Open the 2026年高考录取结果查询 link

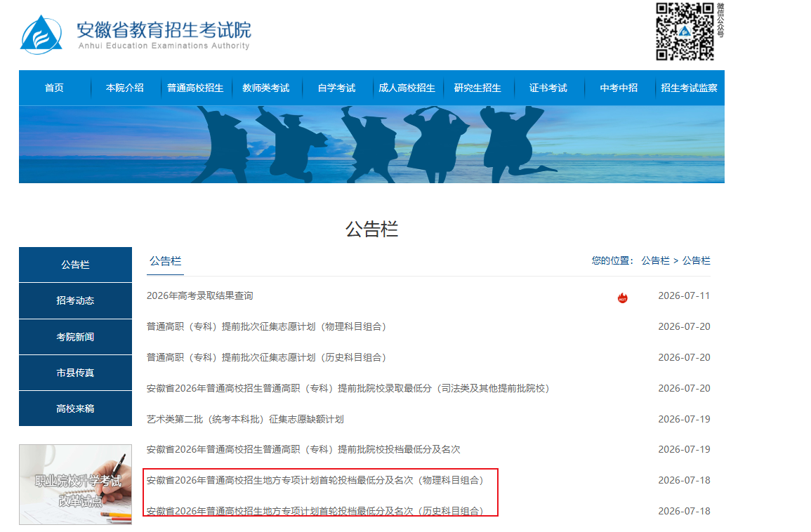(x=199, y=295)
